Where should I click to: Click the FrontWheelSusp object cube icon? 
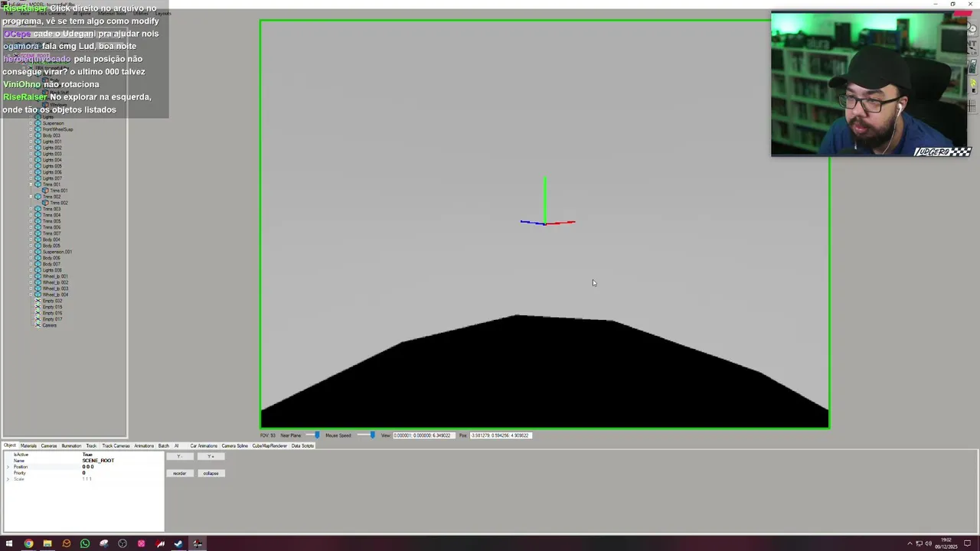[38, 129]
